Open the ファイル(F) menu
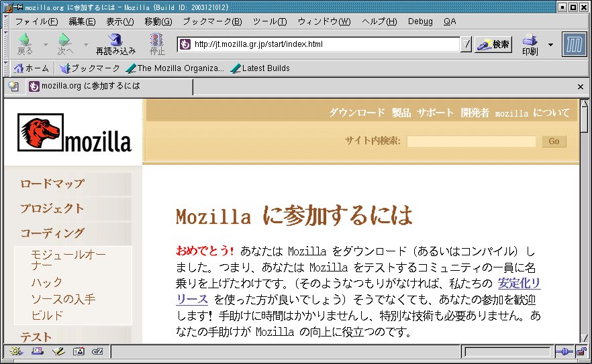This screenshot has width=592, height=364. (37, 21)
